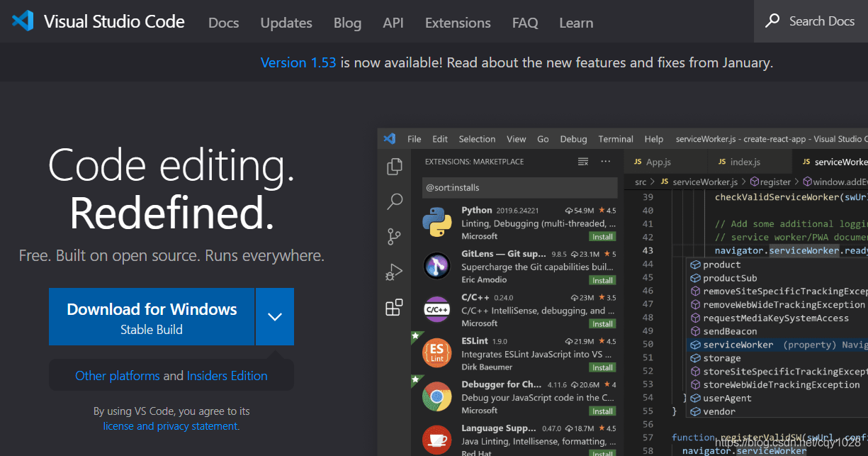Open Run and Debug in activity bar
The image size is (868, 456).
pos(394,272)
